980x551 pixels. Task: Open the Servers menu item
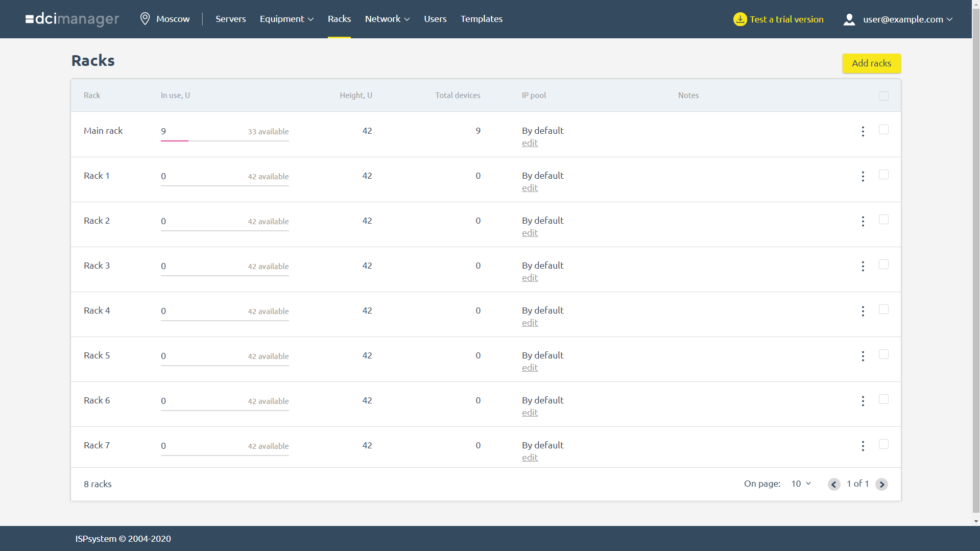(230, 19)
